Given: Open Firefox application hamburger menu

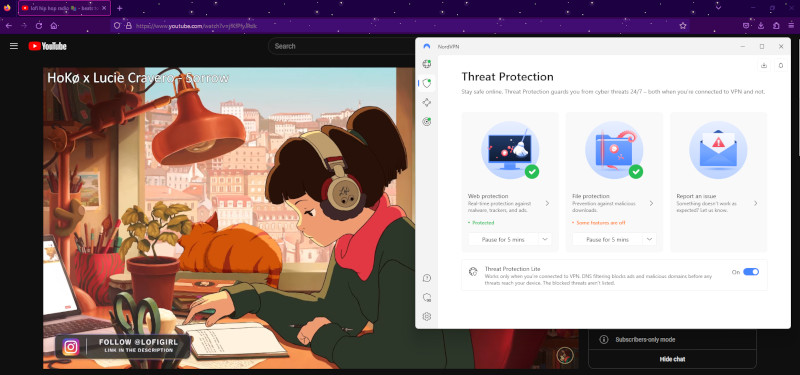Looking at the screenshot, I should (x=791, y=26).
